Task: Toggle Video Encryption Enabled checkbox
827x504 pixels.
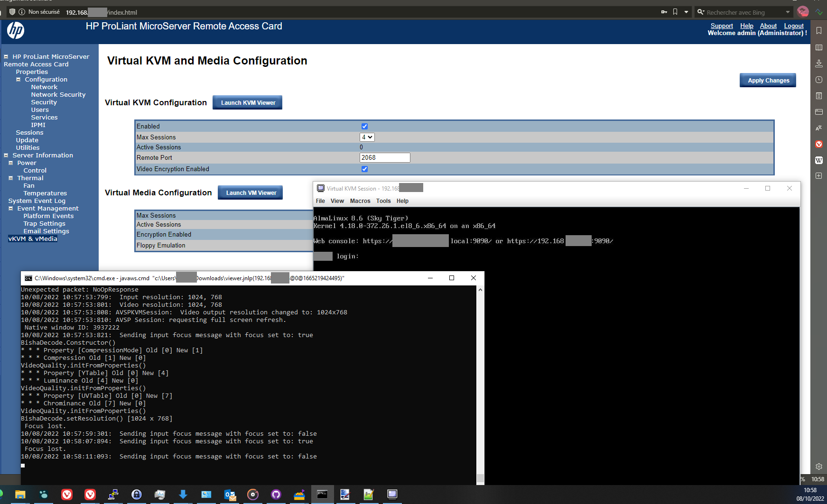Action: pyautogui.click(x=364, y=169)
